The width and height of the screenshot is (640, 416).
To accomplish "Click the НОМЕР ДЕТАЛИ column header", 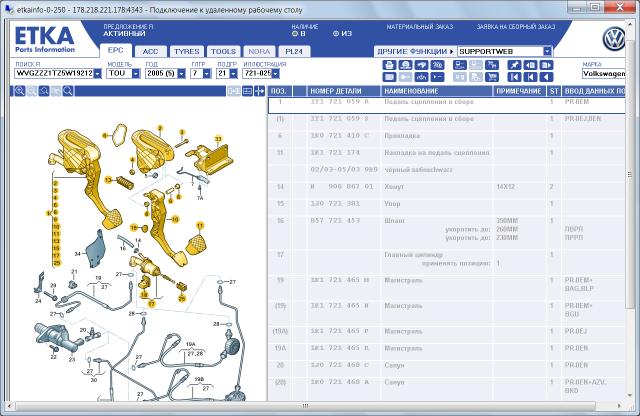I will [343, 91].
